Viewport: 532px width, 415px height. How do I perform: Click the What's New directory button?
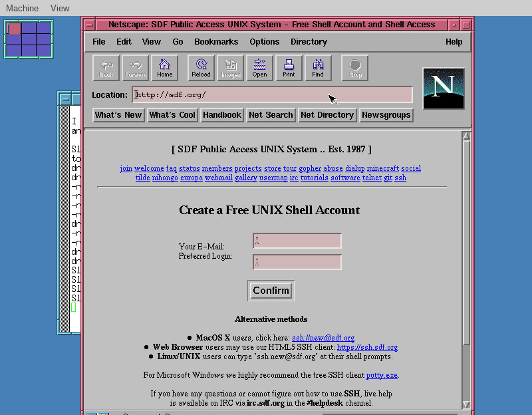118,115
